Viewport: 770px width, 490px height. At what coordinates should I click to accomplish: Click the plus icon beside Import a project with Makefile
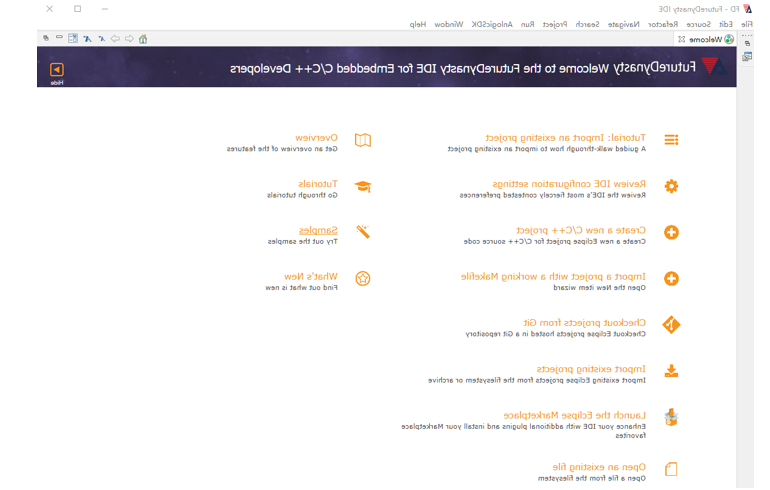(671, 278)
